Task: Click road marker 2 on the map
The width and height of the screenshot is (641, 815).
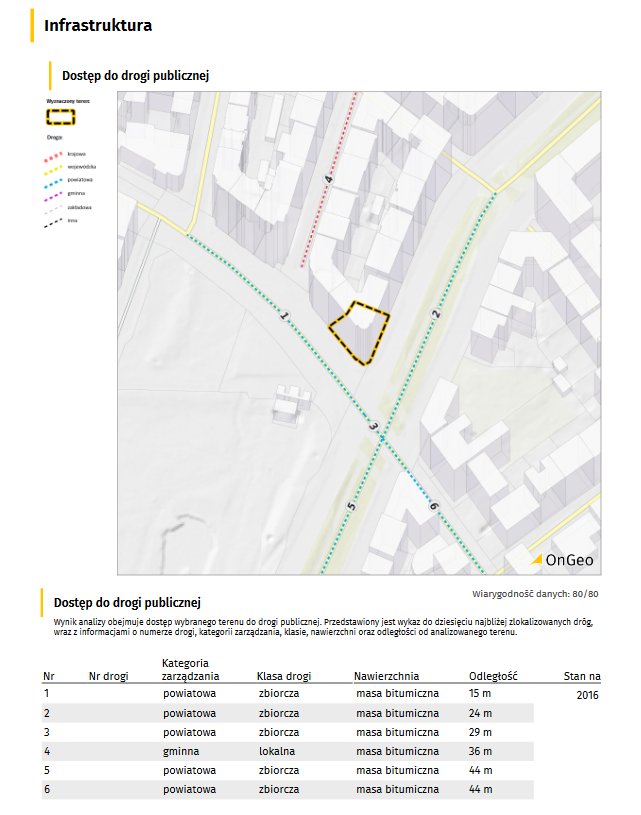Action: point(436,314)
